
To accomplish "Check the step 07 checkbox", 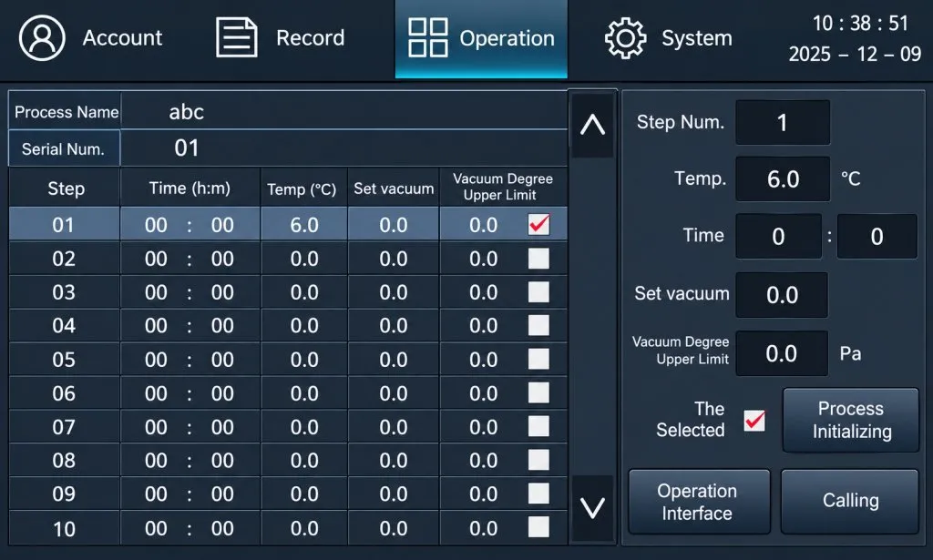I will (x=539, y=426).
